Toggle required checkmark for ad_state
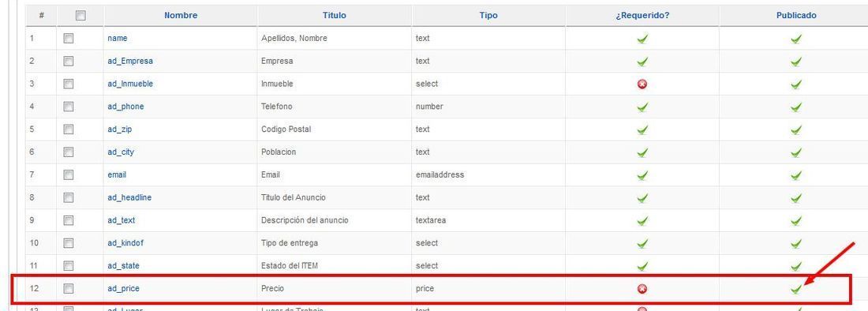868x311 pixels. point(642,266)
